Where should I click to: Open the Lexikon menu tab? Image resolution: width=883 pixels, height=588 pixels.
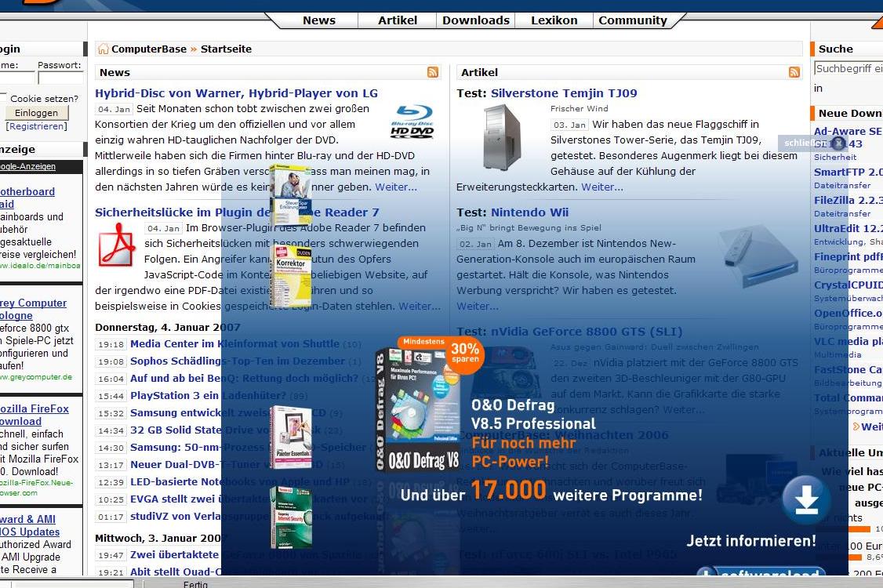point(554,20)
